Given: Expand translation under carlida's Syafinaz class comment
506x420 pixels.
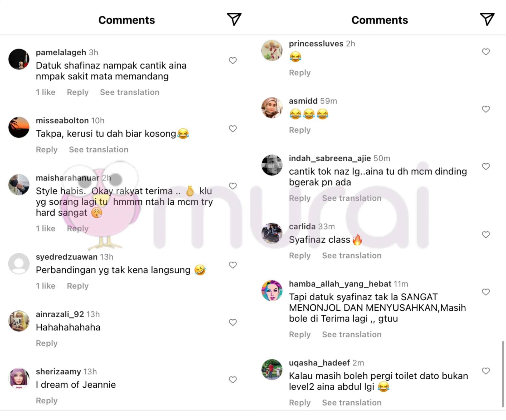Looking at the screenshot, I should (x=352, y=255).
